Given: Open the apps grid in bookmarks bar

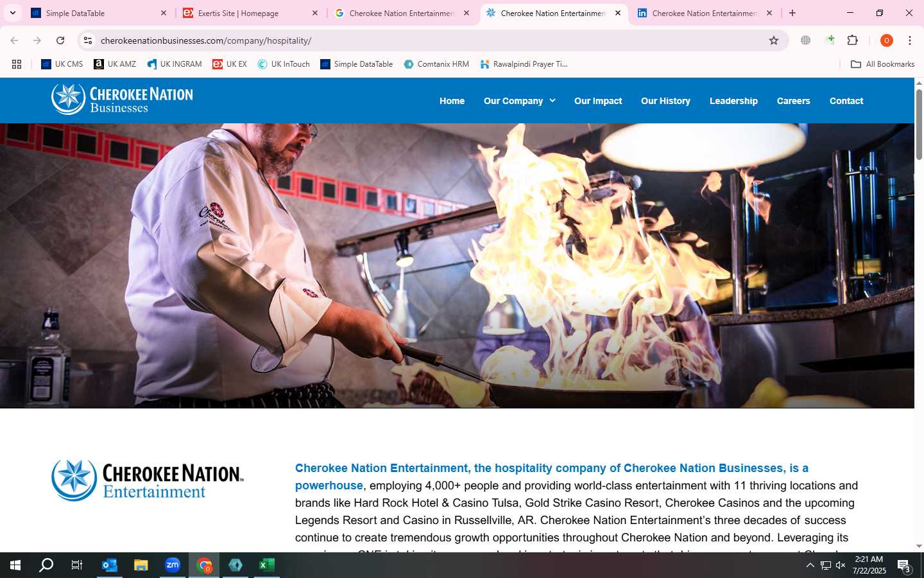Looking at the screenshot, I should (x=17, y=64).
